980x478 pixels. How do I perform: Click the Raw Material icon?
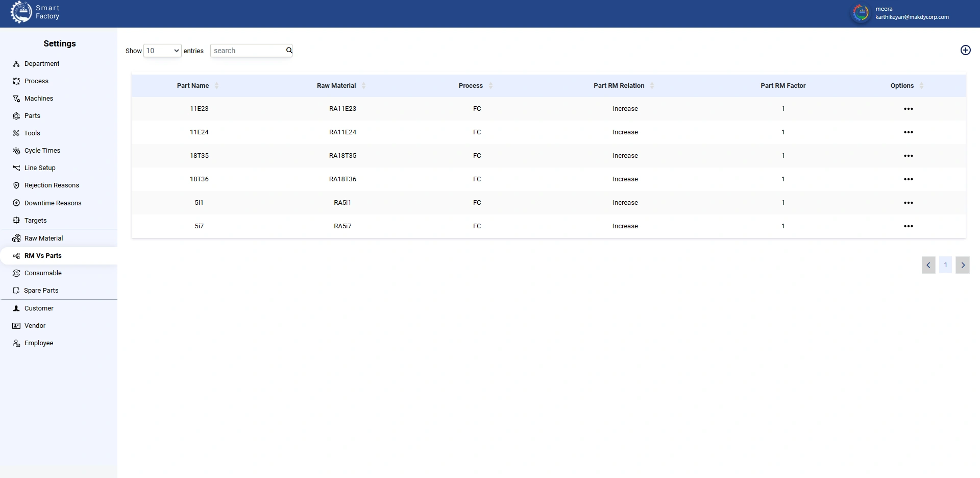coord(16,238)
